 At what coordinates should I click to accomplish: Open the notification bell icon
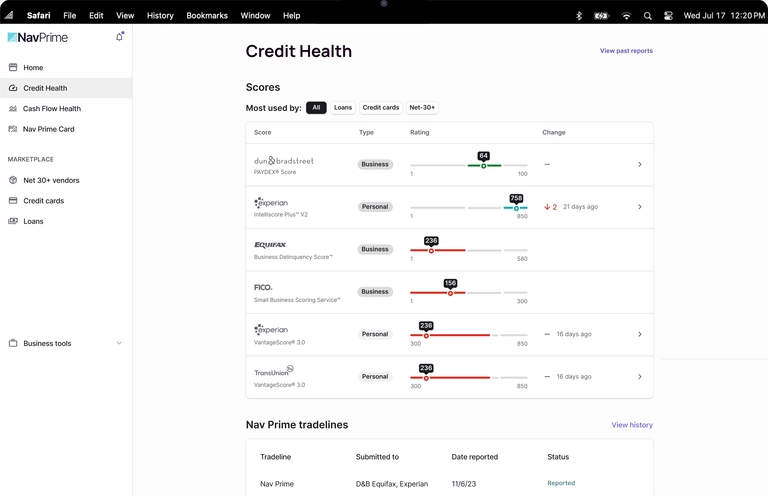click(x=120, y=37)
